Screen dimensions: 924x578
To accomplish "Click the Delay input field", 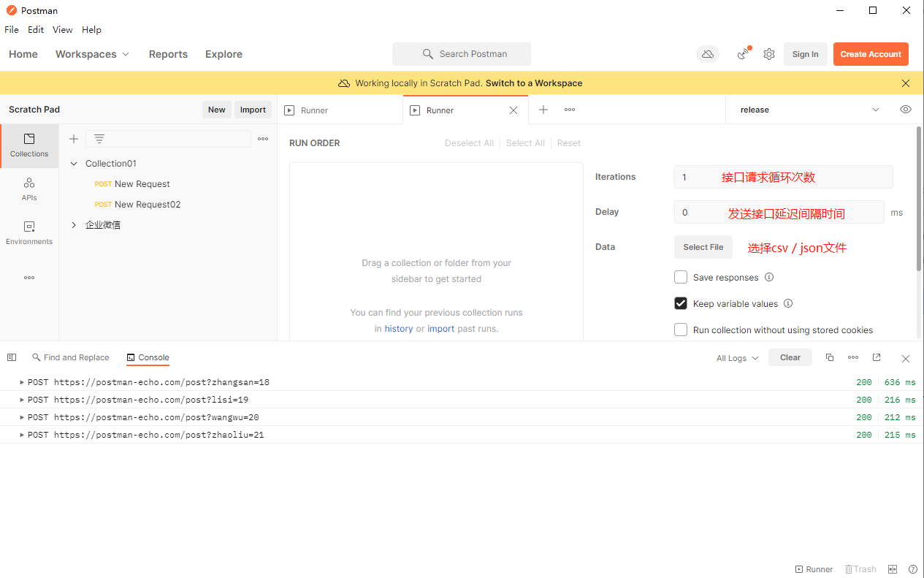I will 779,212.
